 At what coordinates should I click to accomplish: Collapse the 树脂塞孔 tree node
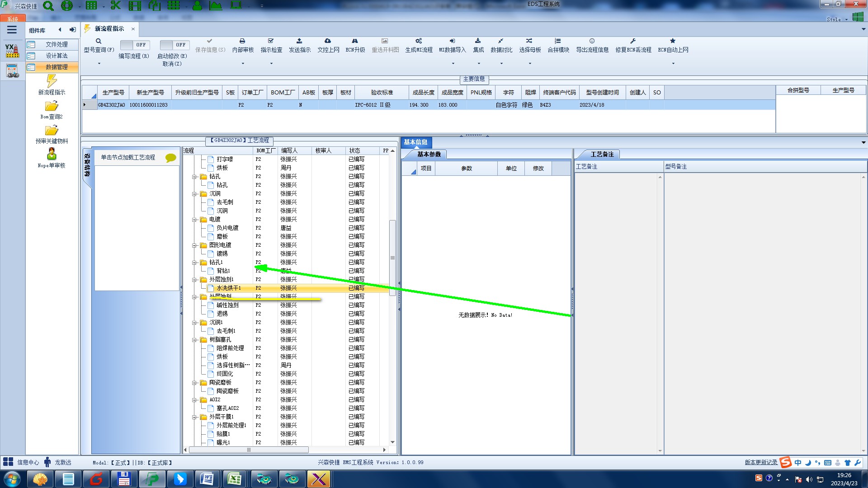point(194,340)
